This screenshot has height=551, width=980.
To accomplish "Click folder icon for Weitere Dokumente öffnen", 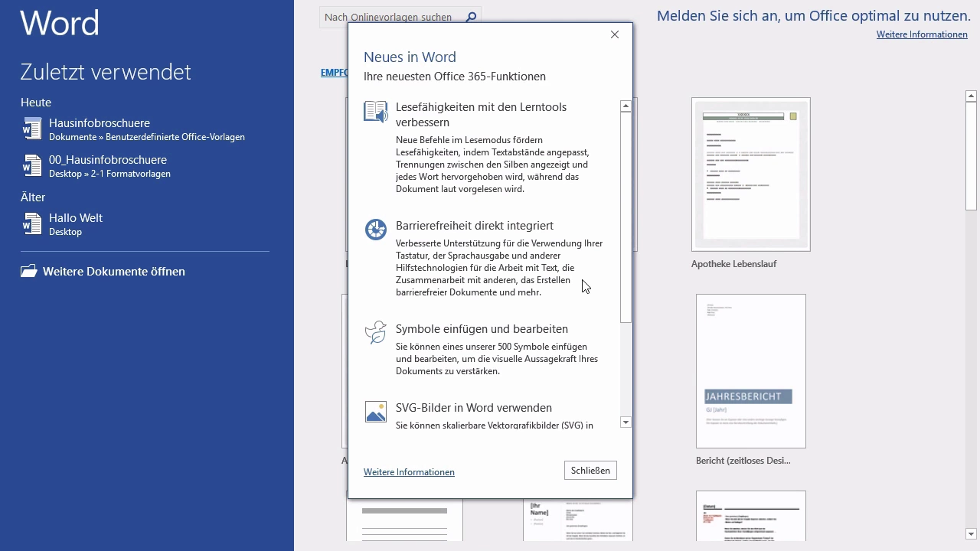I will [x=29, y=271].
